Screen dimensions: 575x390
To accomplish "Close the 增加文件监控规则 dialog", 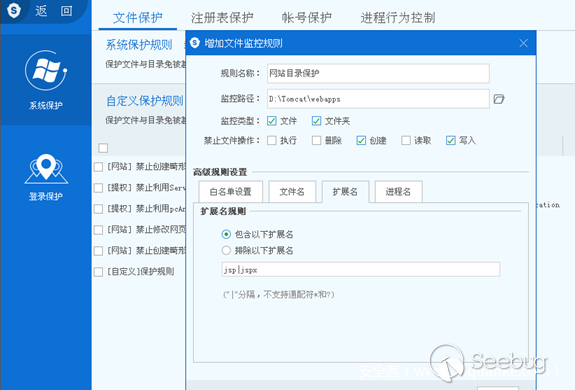I will (x=523, y=43).
